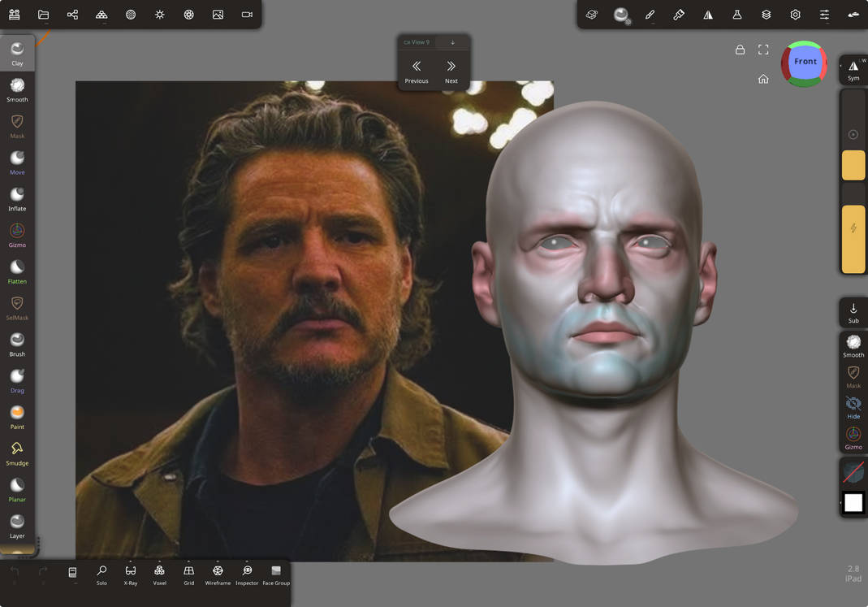Select the Paint tool
Screen dimensions: 868x607
click(17, 417)
